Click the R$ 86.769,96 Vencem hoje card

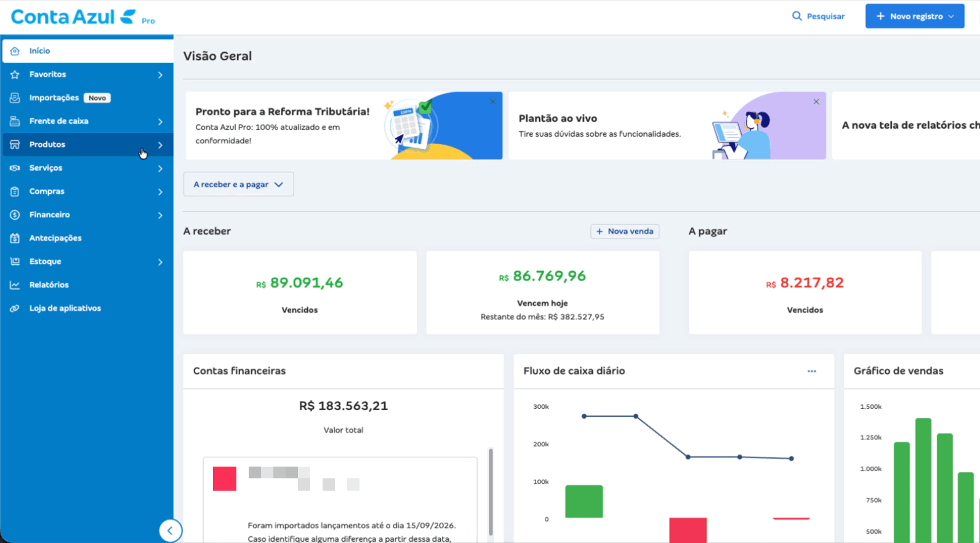pyautogui.click(x=543, y=293)
